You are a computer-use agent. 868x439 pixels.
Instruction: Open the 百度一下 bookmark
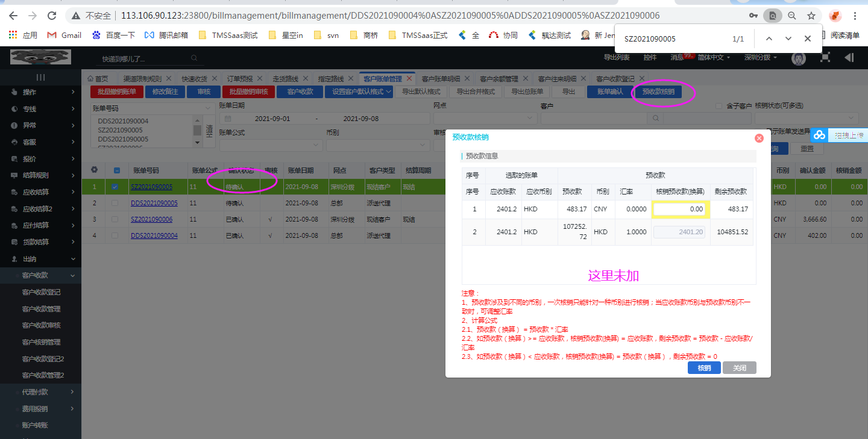113,36
